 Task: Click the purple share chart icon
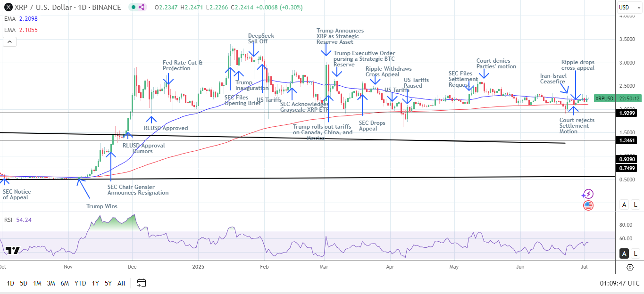coord(141,7)
